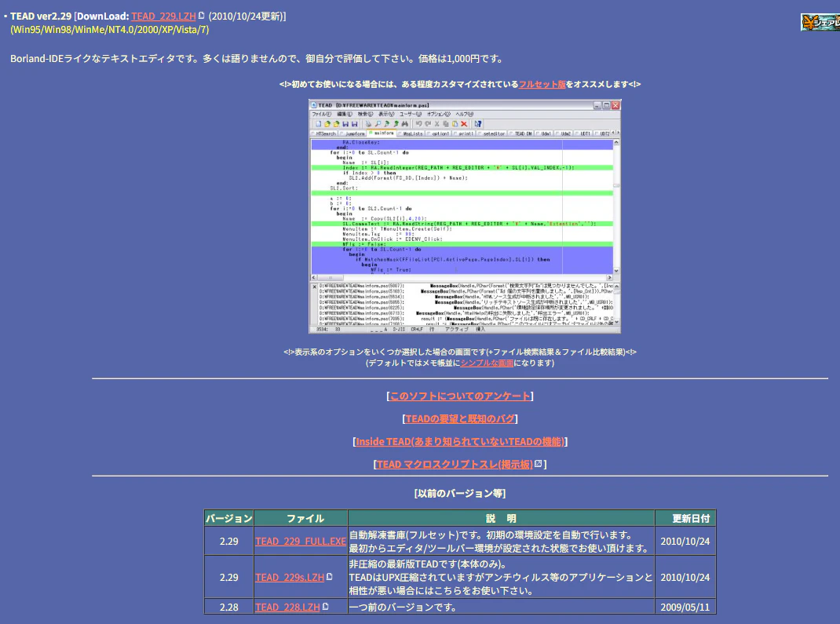The width and height of the screenshot is (840, 624).
Task: Click the 2.28 version cell
Action: coord(228,608)
